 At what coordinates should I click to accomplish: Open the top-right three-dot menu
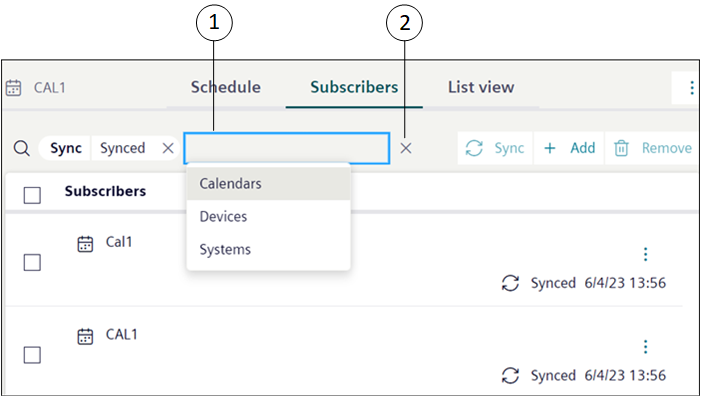point(691,88)
